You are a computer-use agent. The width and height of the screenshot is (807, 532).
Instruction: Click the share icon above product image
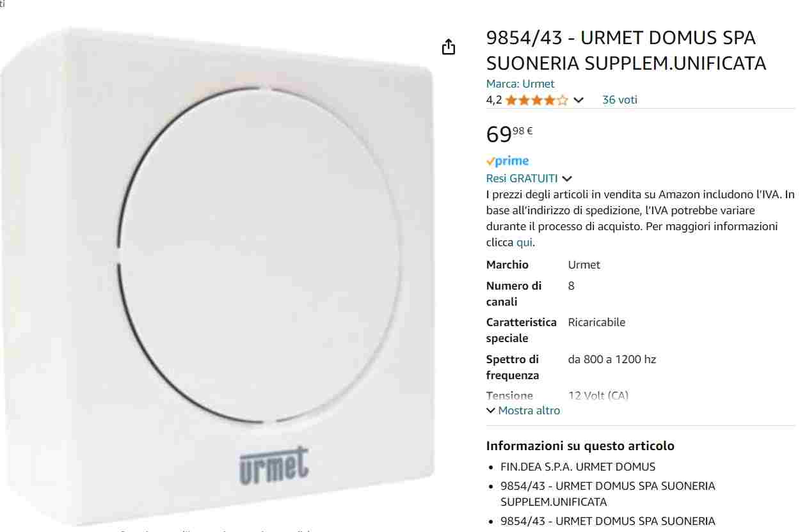[449, 47]
